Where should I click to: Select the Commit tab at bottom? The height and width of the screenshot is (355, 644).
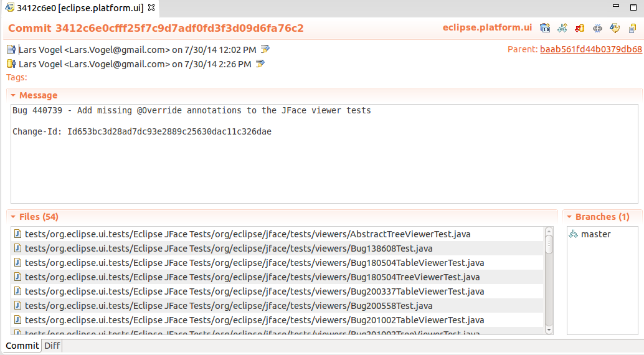point(22,346)
